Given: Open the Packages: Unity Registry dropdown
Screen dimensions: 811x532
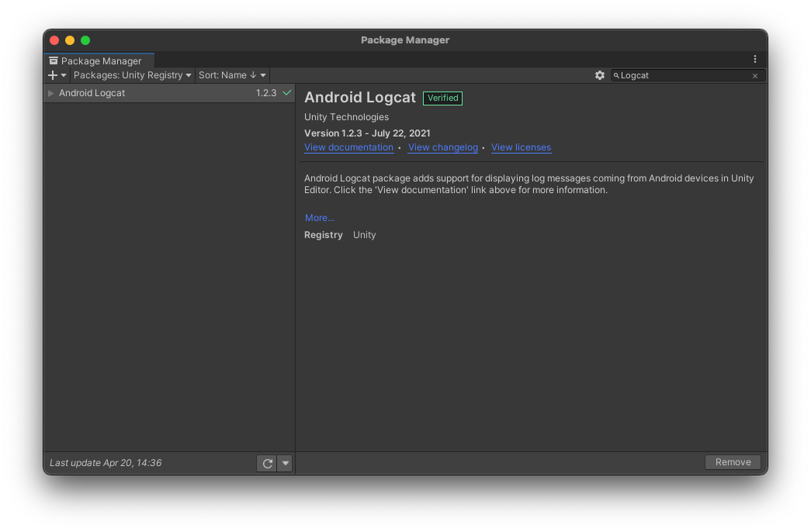Looking at the screenshot, I should (132, 75).
